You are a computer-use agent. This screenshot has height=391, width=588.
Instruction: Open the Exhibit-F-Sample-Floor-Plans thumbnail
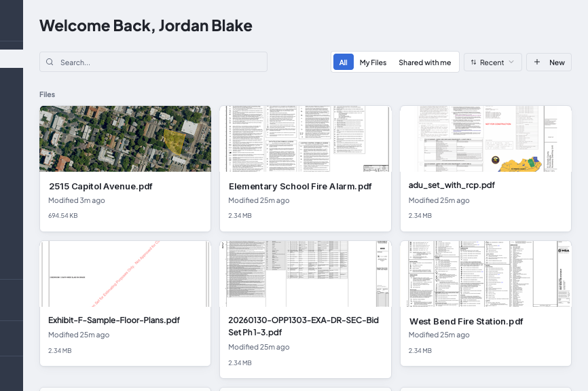point(125,274)
